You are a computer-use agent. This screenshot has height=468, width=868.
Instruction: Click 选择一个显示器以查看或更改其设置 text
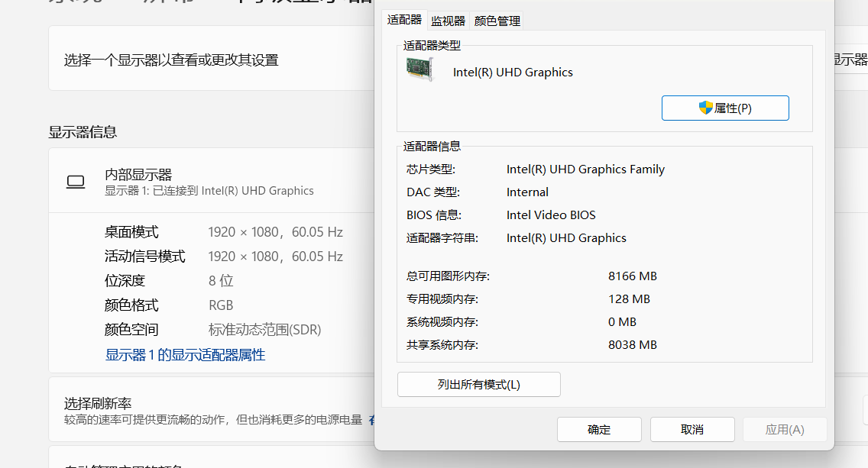coord(171,60)
